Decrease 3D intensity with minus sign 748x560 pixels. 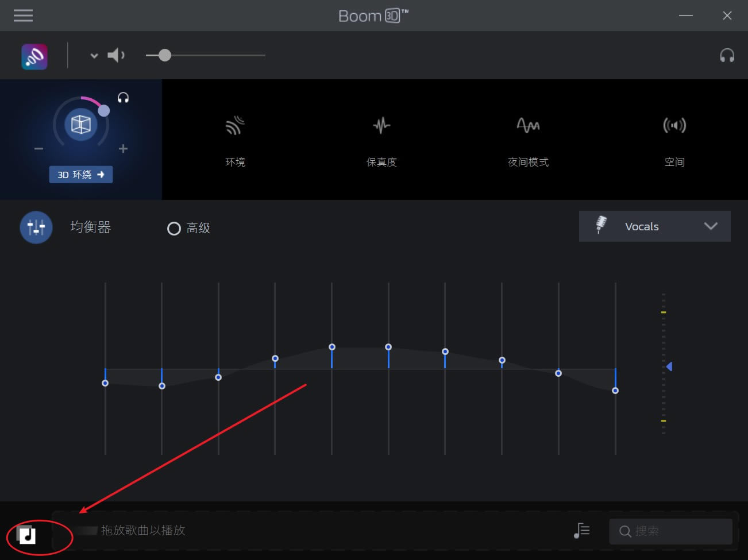click(x=38, y=149)
